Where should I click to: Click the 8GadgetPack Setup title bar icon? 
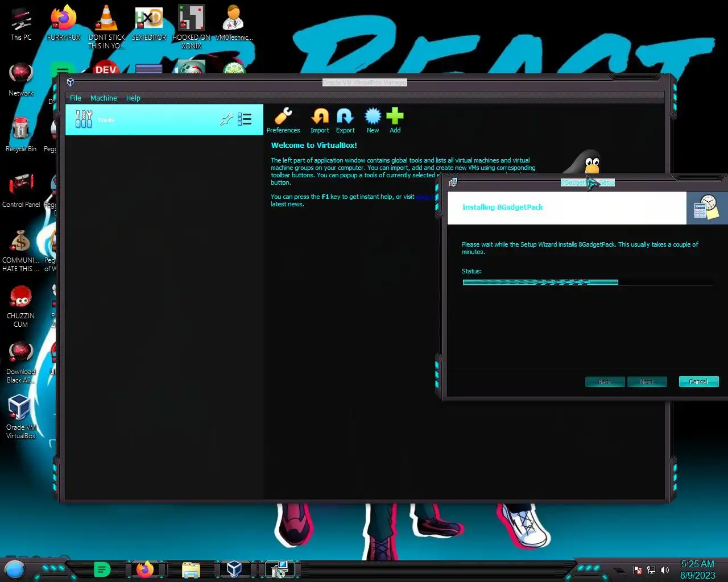pyautogui.click(x=453, y=182)
